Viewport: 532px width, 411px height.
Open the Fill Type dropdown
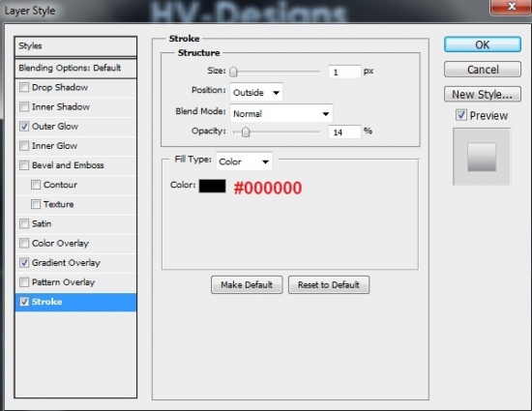244,161
